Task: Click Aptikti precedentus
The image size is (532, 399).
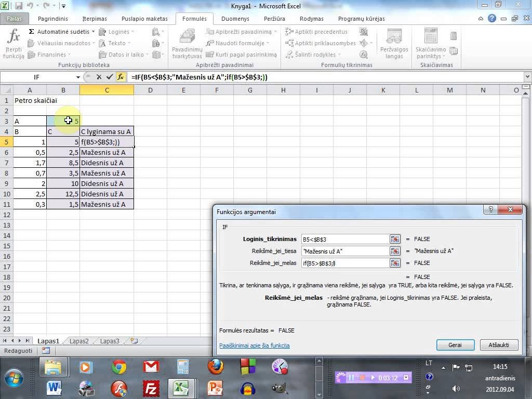Action: pyautogui.click(x=316, y=32)
